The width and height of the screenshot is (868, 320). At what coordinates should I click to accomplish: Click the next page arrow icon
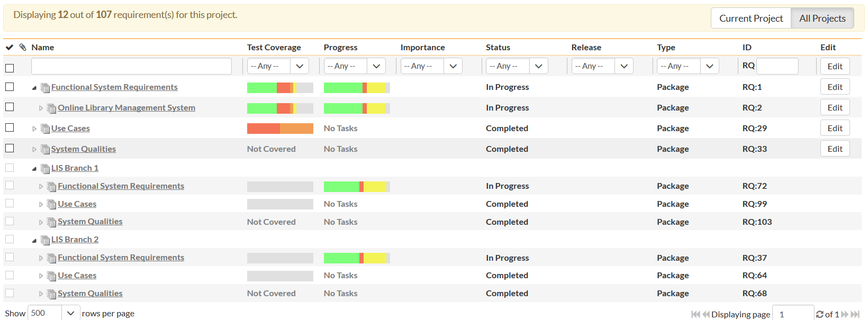click(845, 314)
